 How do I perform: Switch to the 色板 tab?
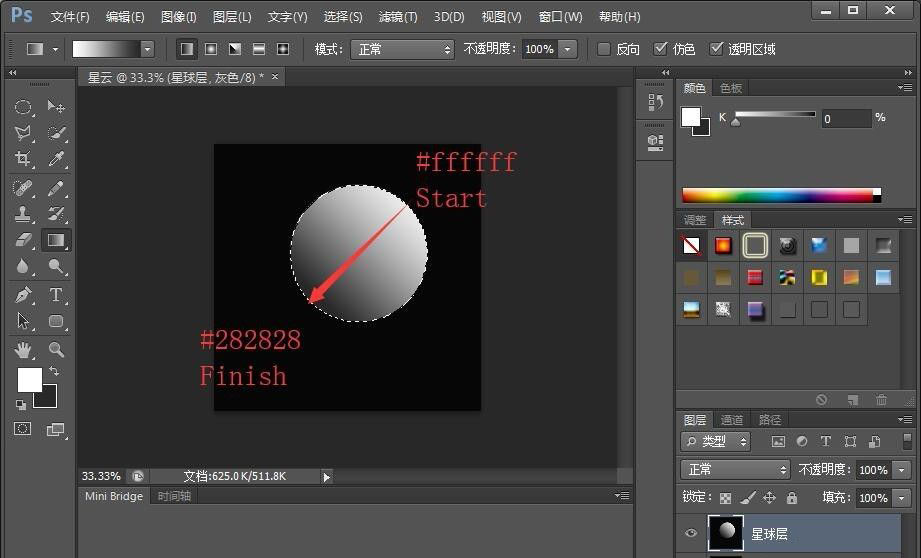[x=731, y=88]
